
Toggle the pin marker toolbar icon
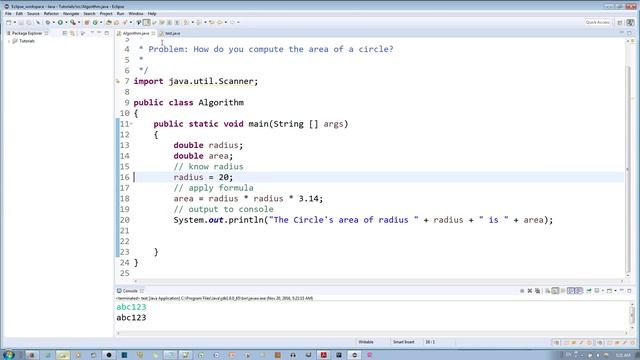[x=139, y=22]
